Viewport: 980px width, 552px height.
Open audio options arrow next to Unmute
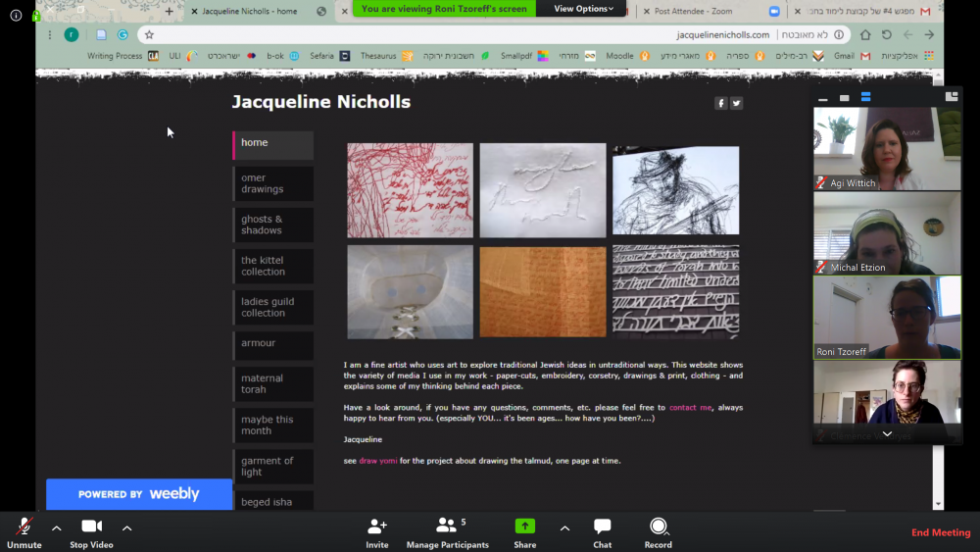[x=56, y=528]
